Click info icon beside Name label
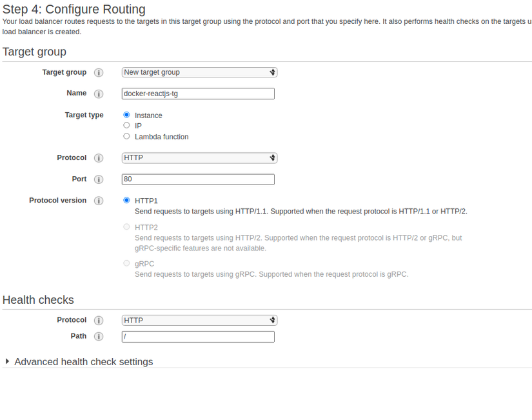Viewport: 532px width, 420px height. [99, 94]
